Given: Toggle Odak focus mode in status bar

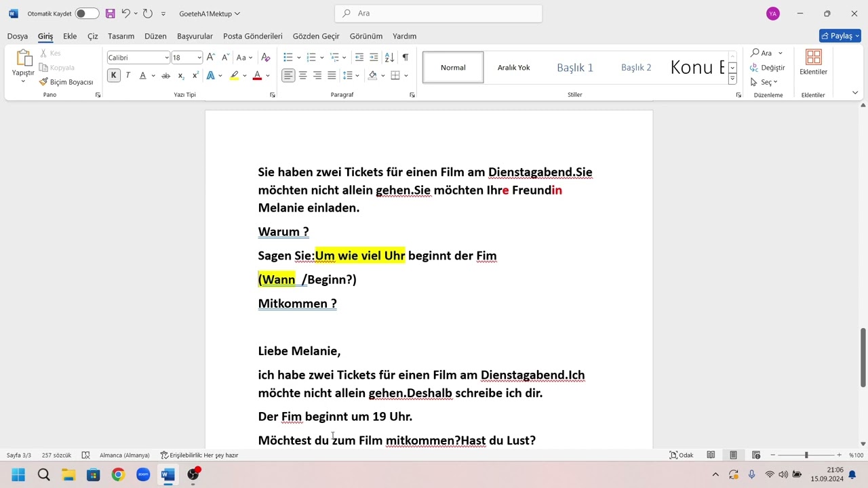Looking at the screenshot, I should (682, 455).
